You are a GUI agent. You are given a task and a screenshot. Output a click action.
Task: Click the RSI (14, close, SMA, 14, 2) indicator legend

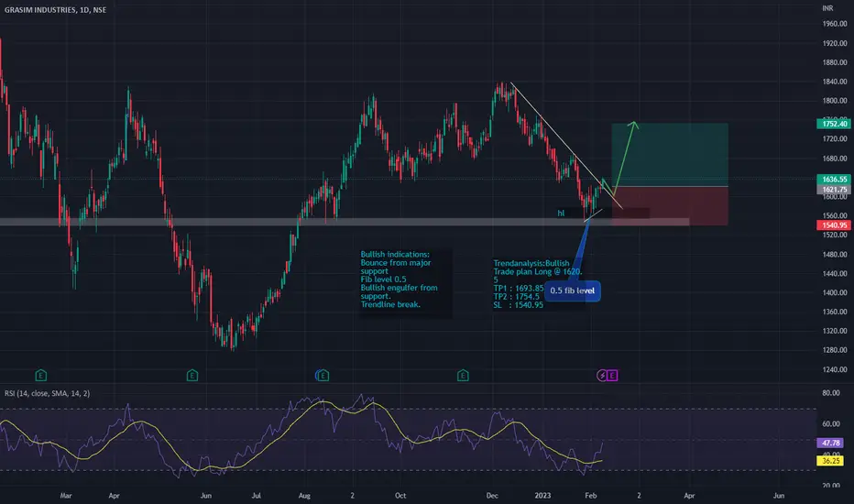pos(48,393)
